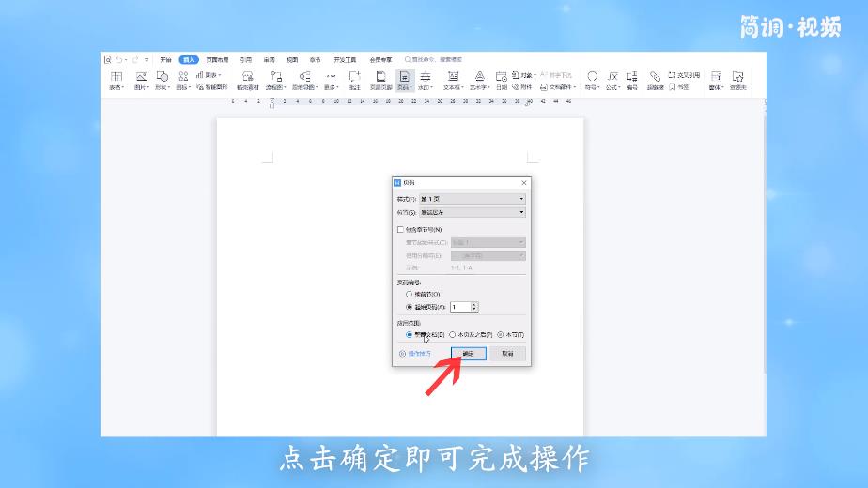This screenshot has height=488, width=868.
Task: Open the 形状 (Shapes) tool
Action: [x=162, y=79]
